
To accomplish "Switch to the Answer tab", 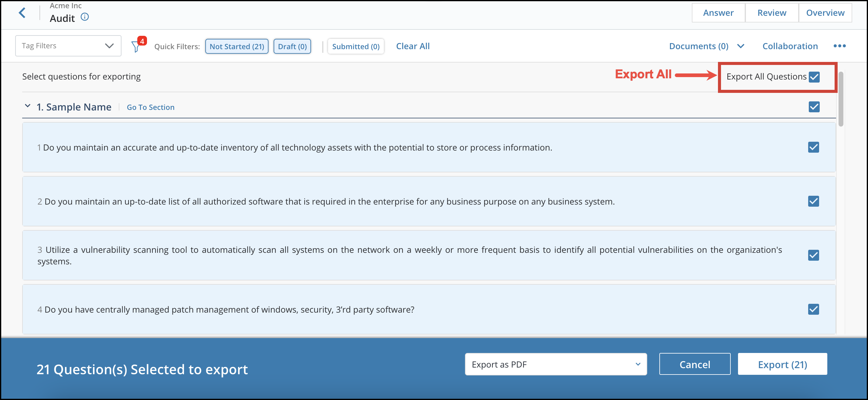I will tap(718, 13).
